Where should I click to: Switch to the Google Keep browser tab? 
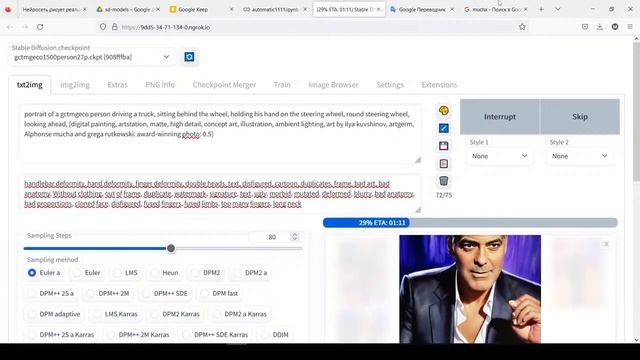[x=201, y=9]
